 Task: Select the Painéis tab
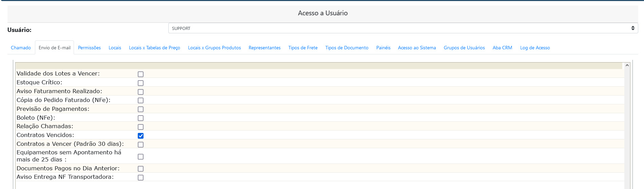pos(383,48)
